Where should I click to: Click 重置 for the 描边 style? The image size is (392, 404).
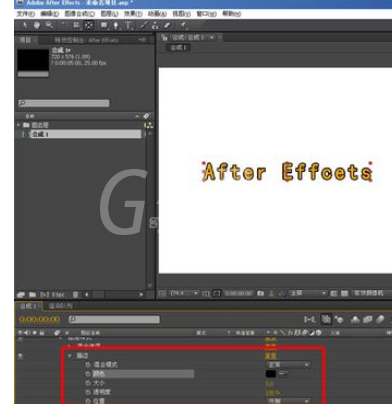pos(271,356)
